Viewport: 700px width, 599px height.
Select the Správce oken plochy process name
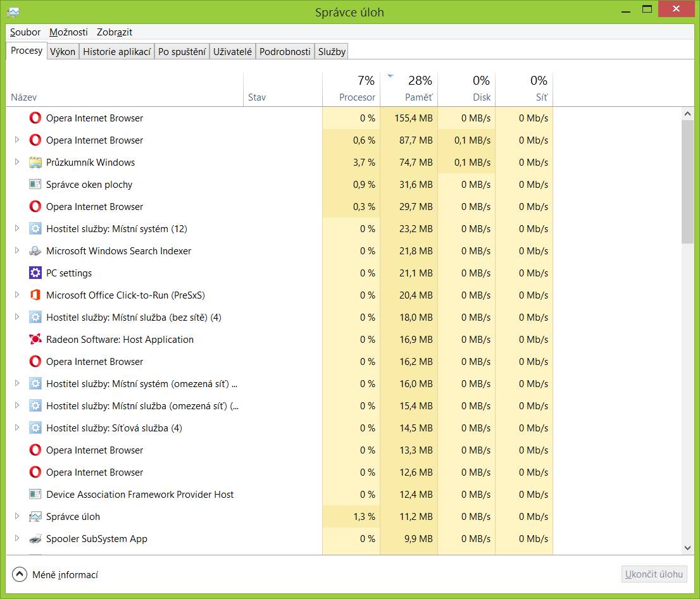[89, 185]
